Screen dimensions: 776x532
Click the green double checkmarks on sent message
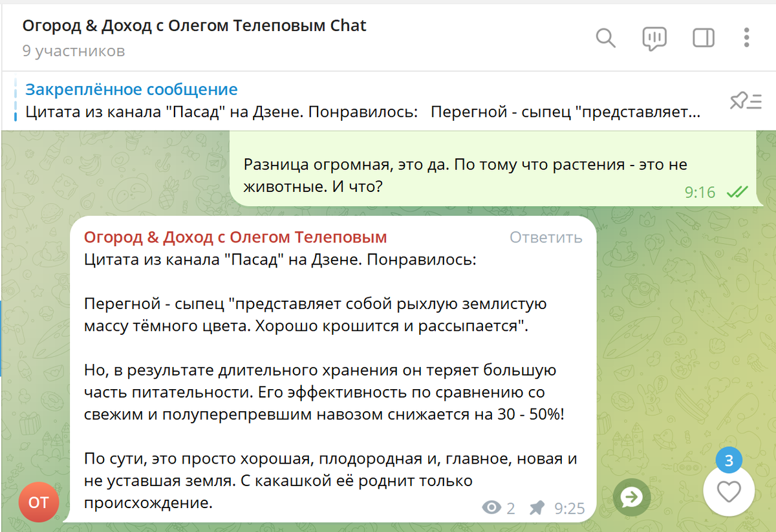736,191
